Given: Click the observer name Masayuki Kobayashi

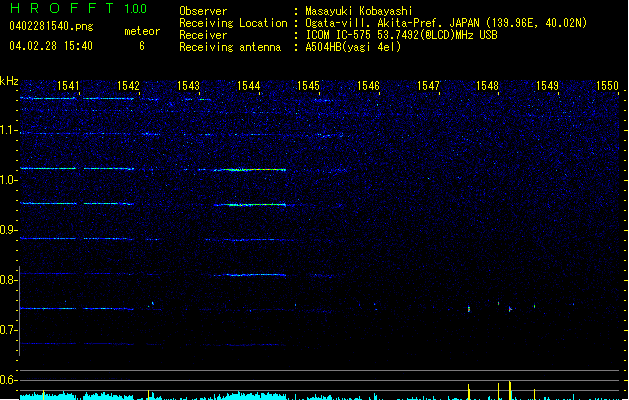Looking at the screenshot, I should tap(359, 11).
